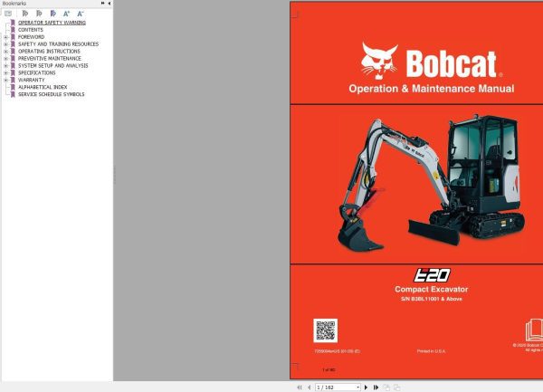Select the WARRANTY bookmark label
Viewport: 543px width, 392px height.
(x=31, y=80)
